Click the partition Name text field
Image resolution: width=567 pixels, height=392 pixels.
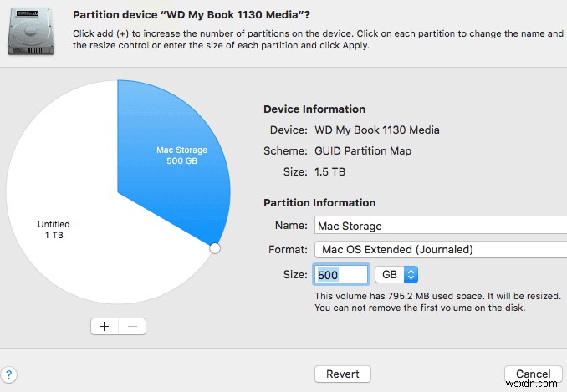(x=440, y=225)
